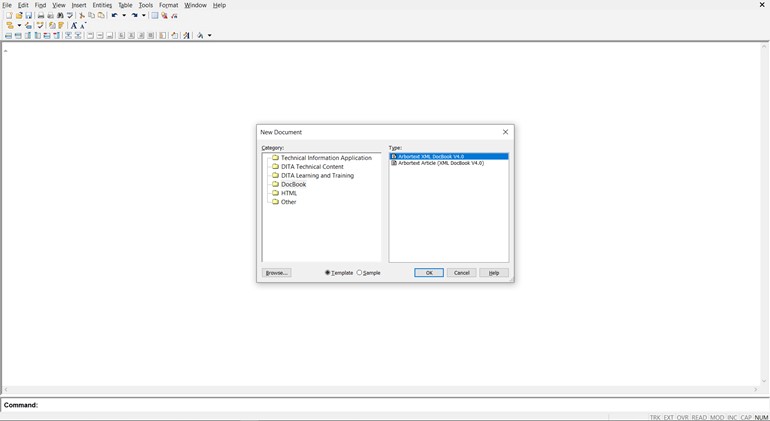Open the View menu

point(59,5)
